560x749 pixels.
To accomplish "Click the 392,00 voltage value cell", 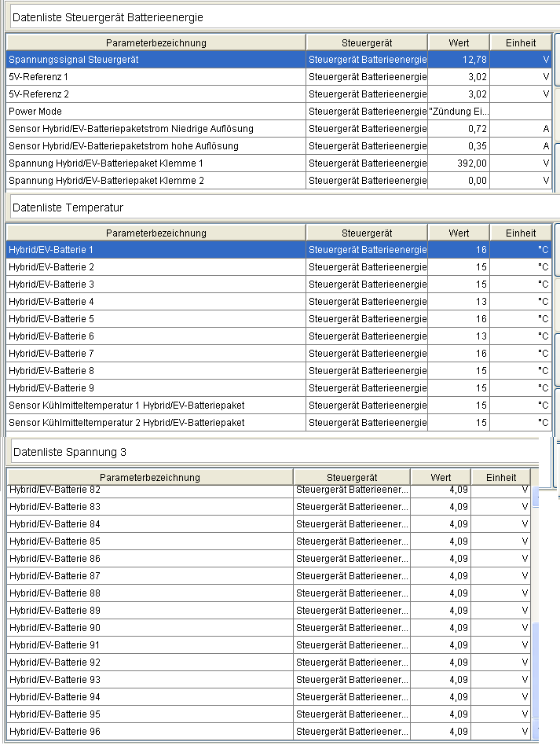I will [459, 163].
